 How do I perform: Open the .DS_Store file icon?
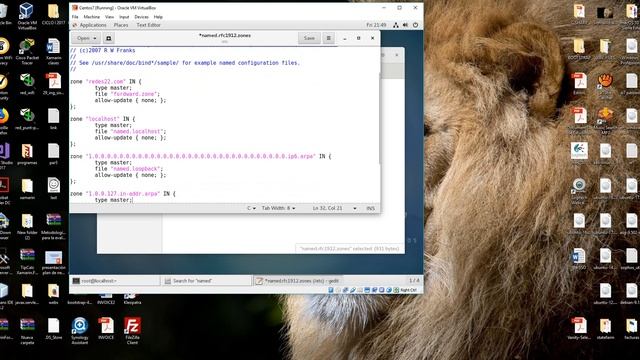tap(53, 329)
